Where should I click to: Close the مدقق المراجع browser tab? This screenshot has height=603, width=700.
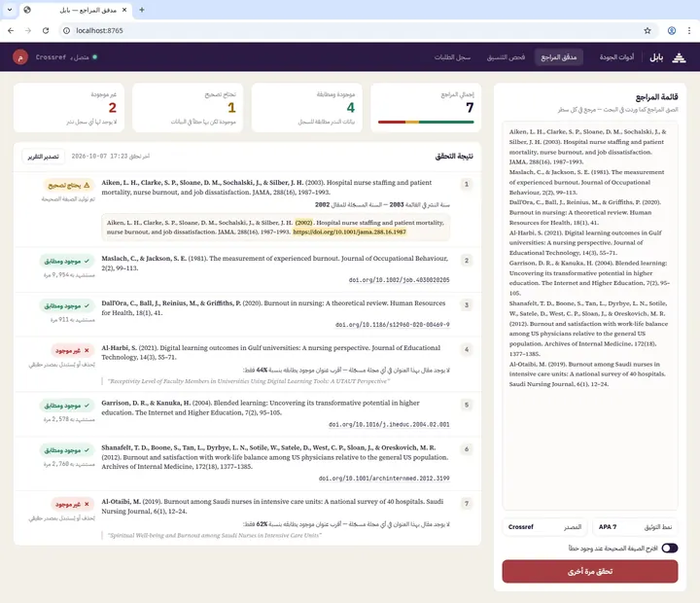124,10
